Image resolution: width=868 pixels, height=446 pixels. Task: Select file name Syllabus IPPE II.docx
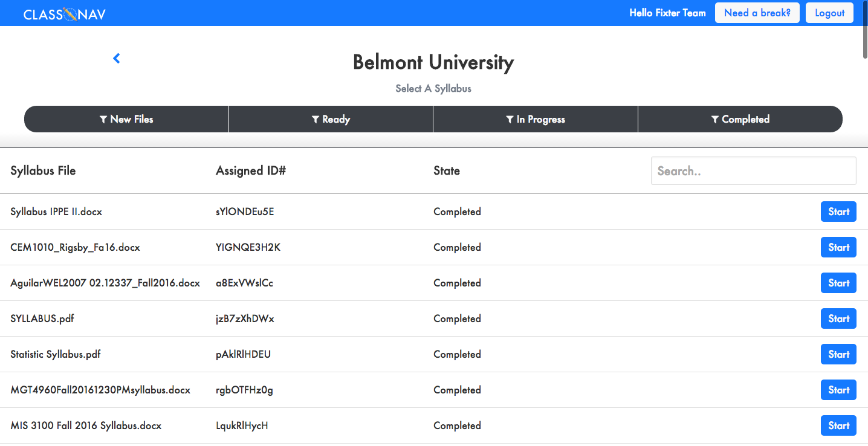(x=56, y=212)
